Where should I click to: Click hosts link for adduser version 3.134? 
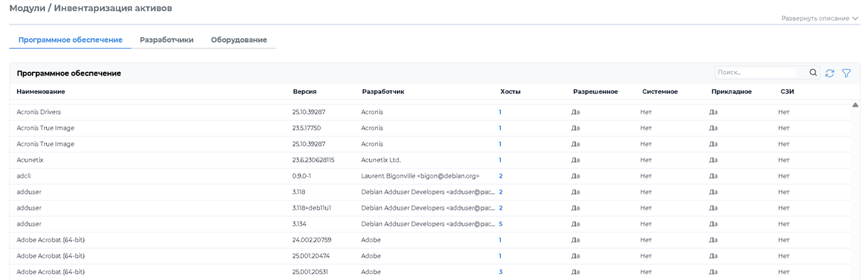click(500, 224)
